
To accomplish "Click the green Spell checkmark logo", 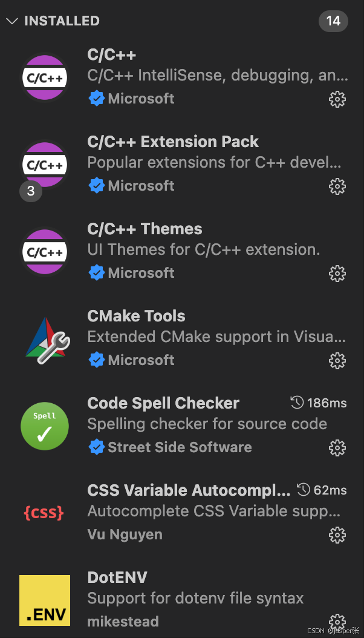I will tap(45, 426).
